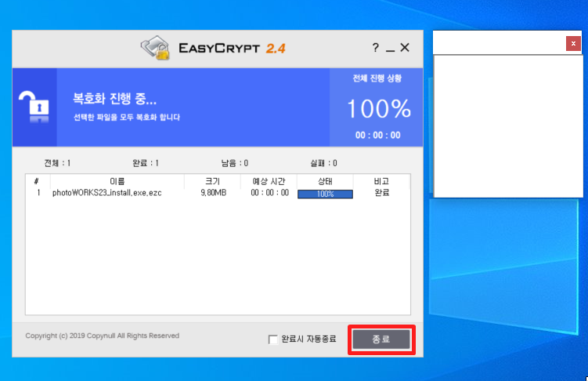Enable the 완료시 자동종료 checkbox
Image resolution: width=588 pixels, height=381 pixels.
click(273, 339)
